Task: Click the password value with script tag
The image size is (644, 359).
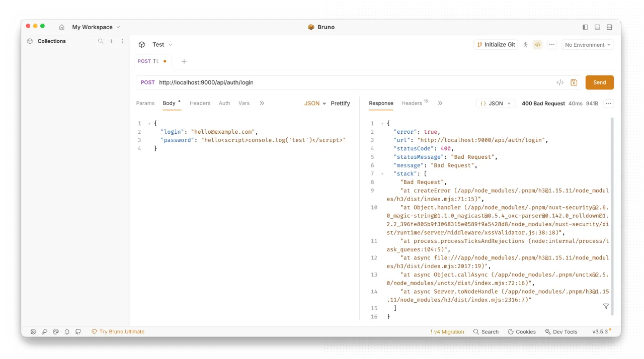Action: (273, 140)
